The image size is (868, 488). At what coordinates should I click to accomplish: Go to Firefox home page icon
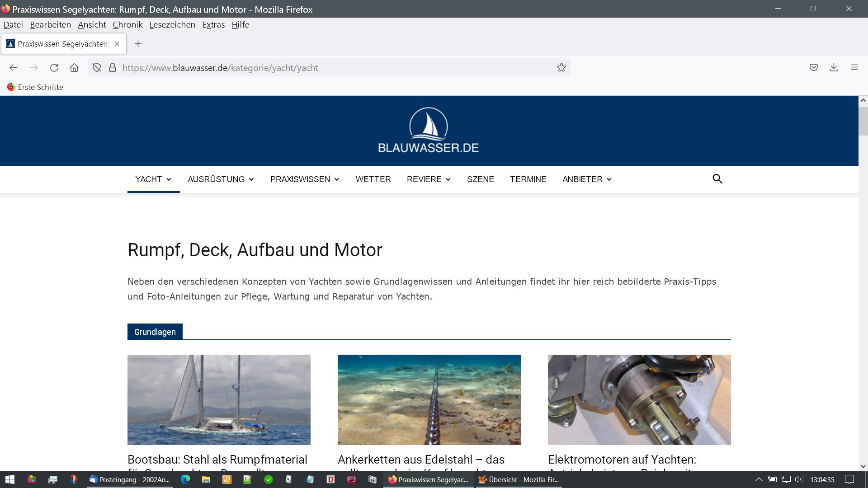pos(74,68)
